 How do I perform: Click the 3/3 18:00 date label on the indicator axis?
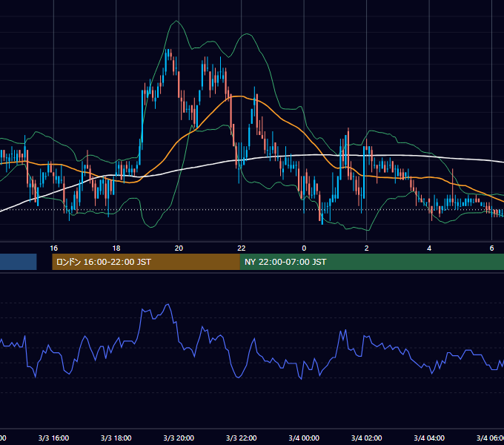pos(116,438)
